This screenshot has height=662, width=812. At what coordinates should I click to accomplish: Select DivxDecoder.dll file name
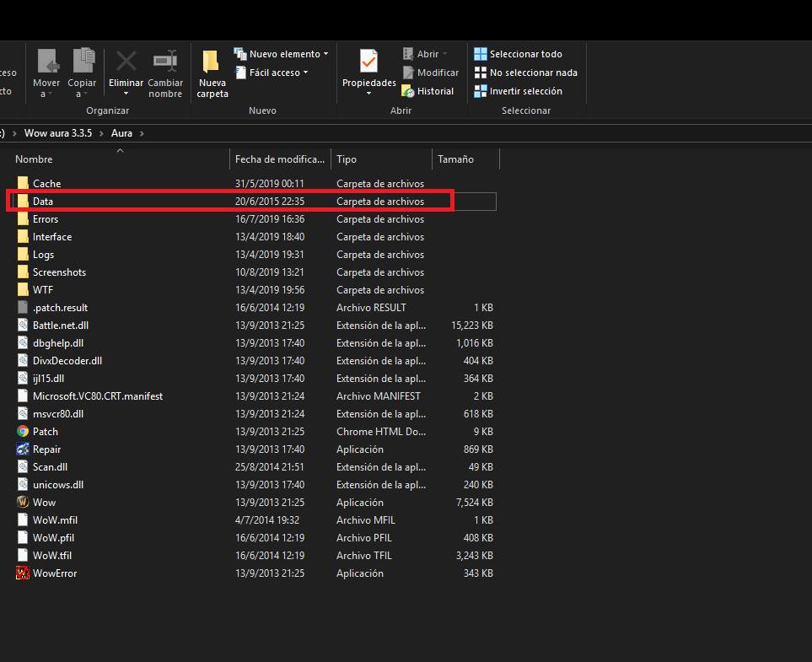(67, 361)
